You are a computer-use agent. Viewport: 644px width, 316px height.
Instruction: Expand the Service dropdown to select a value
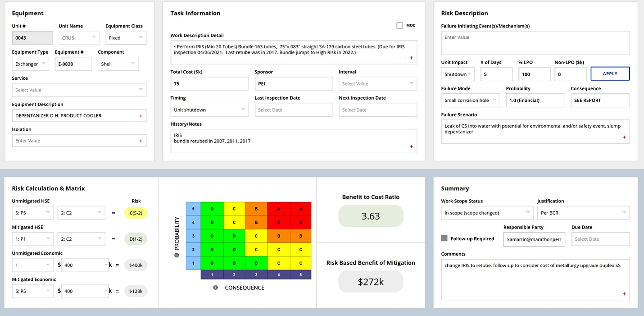pyautogui.click(x=79, y=90)
